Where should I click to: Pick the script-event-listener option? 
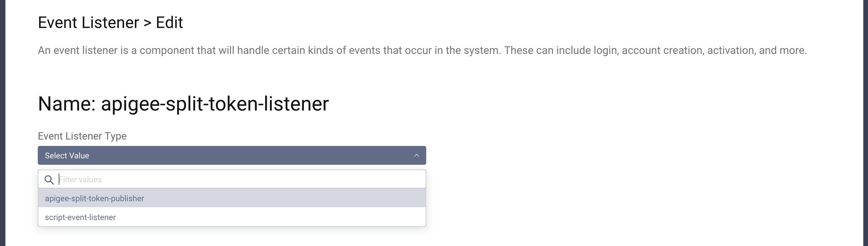80,217
